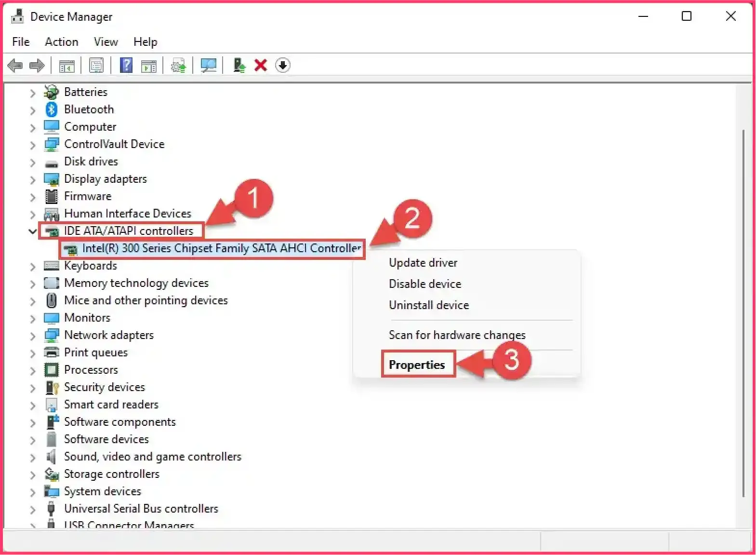This screenshot has height=555, width=756.
Task: Click the Batteries category icon
Action: (x=51, y=92)
